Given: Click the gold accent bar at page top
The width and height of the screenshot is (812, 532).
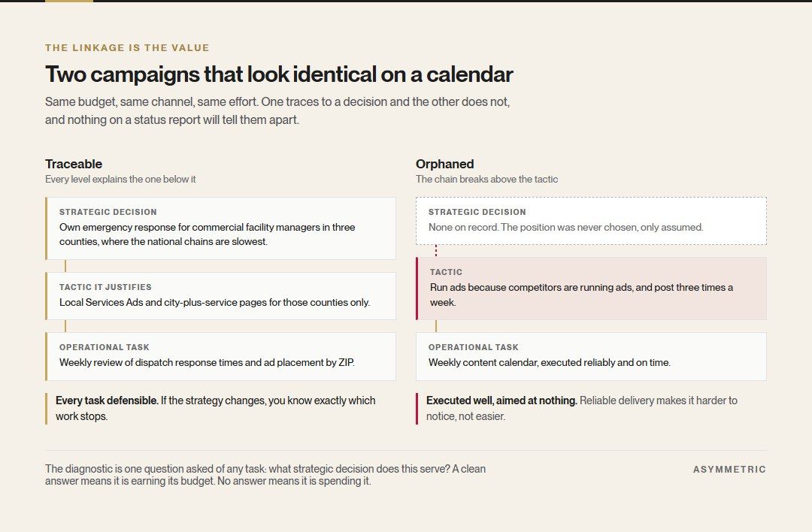Looking at the screenshot, I should pyautogui.click(x=69, y=1).
